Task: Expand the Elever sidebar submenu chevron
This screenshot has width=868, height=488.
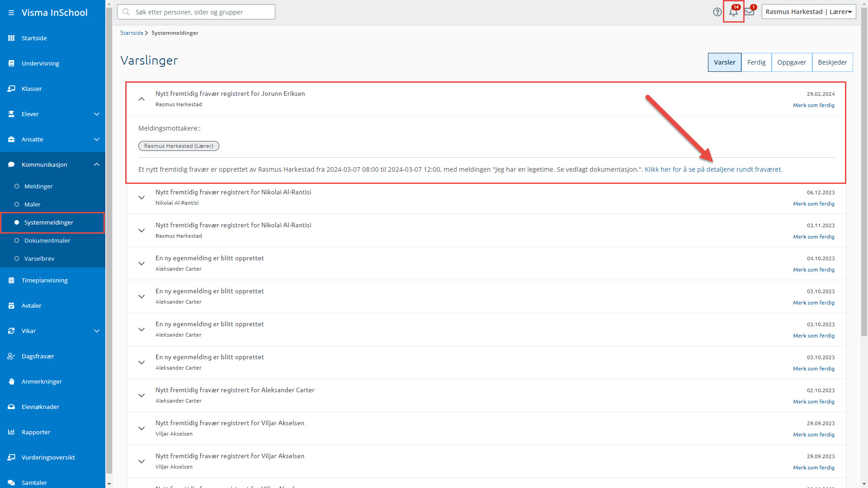Action: click(97, 114)
